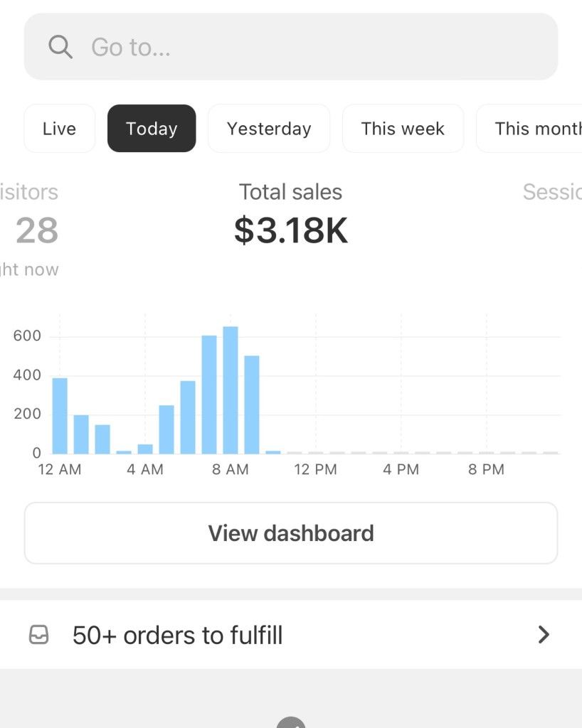Select the 28 visitors right now metric

[33, 230]
